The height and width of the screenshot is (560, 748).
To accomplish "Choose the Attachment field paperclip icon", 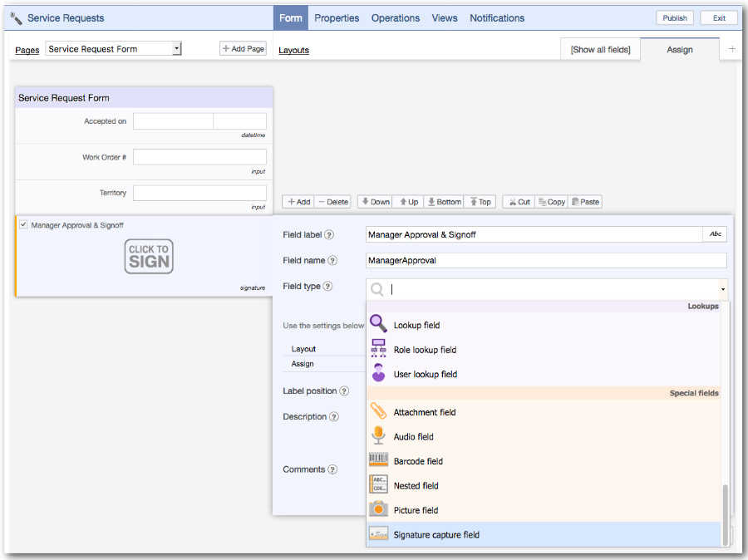I will (378, 411).
